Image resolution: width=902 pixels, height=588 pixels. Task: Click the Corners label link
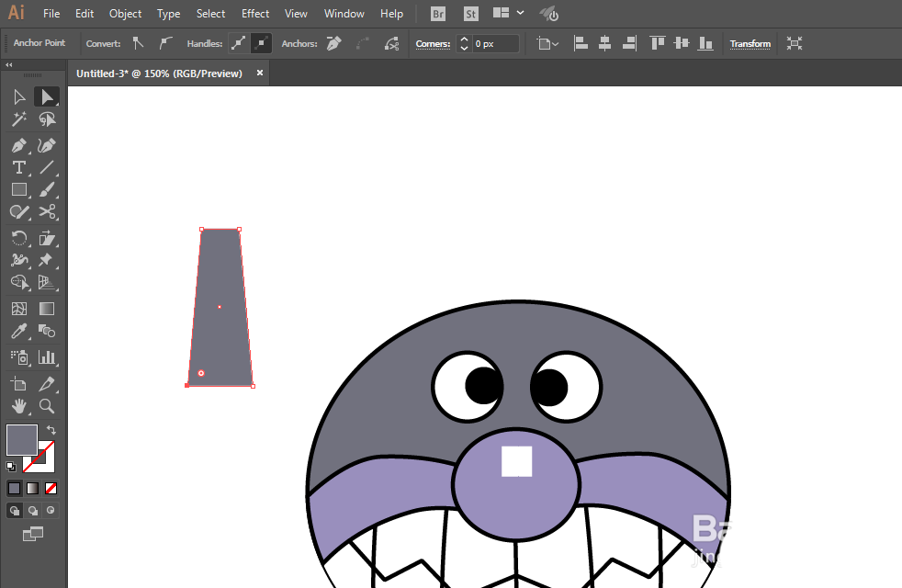click(x=433, y=44)
